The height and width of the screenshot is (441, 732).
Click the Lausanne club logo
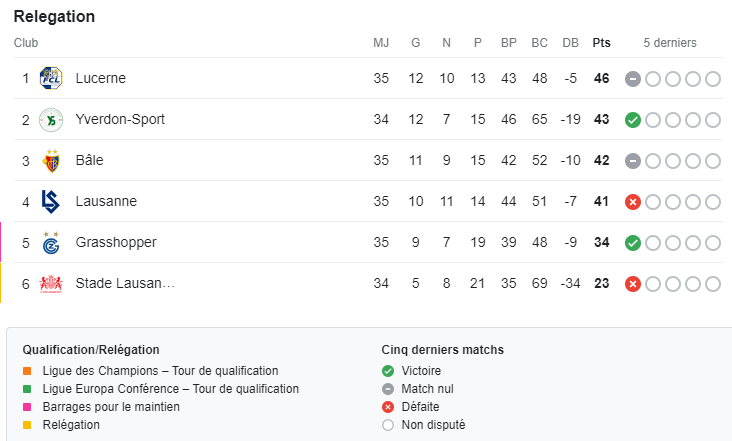click(50, 202)
